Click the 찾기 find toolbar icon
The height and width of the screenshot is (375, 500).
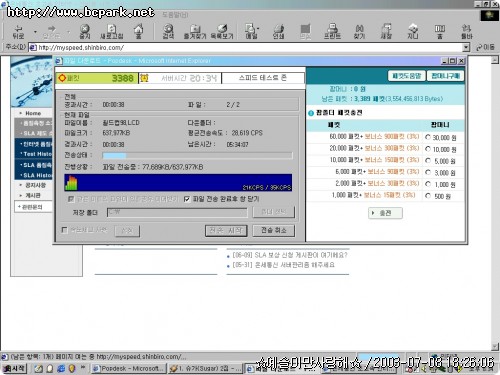359,32
